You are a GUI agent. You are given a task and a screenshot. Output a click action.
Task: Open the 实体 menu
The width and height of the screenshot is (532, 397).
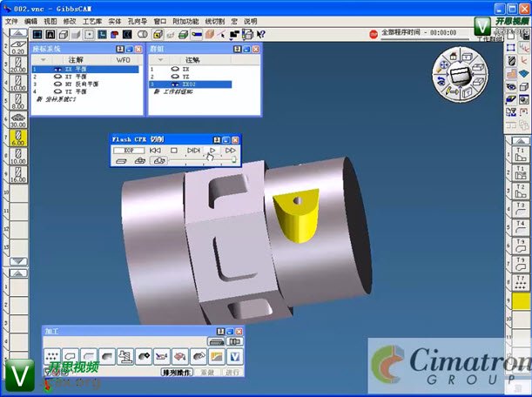click(115, 20)
